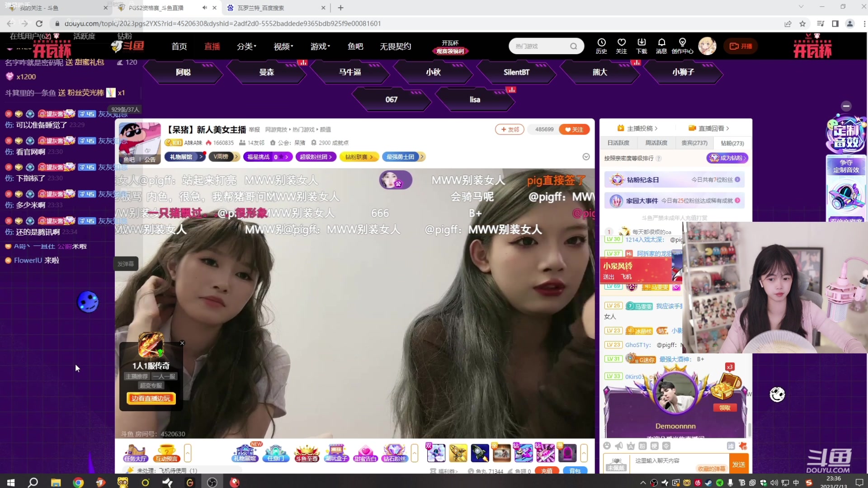
Task: Expand the 视频 video dropdown
Action: coord(283,46)
